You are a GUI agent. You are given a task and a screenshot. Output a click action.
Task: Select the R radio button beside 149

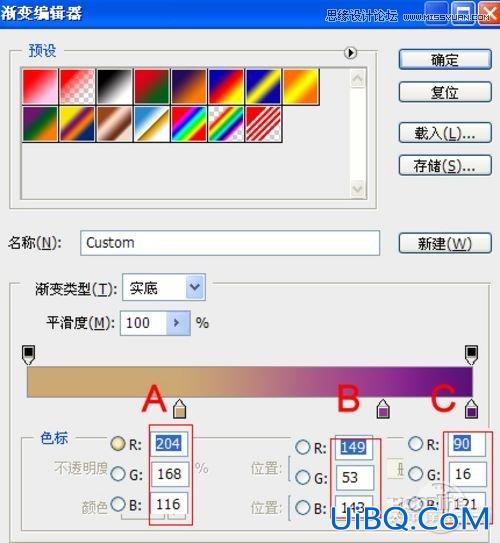click(303, 447)
